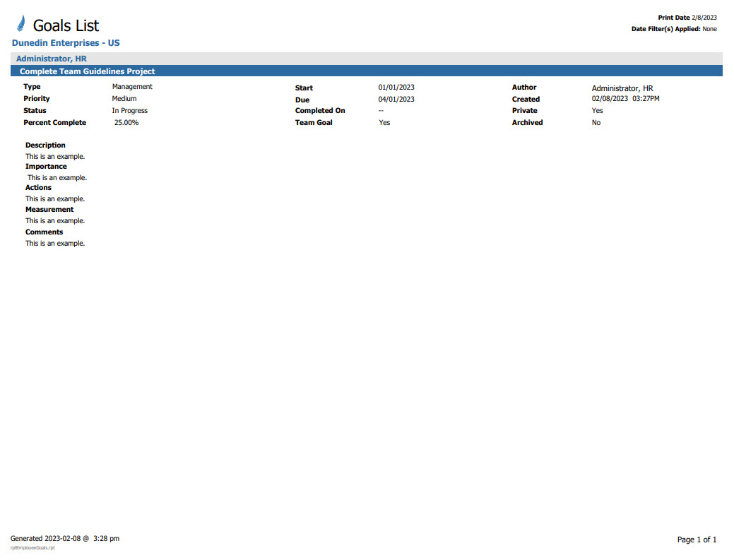Click the Administrator, HR employee header row
Viewport: 734px width, 560px height.
click(x=52, y=59)
